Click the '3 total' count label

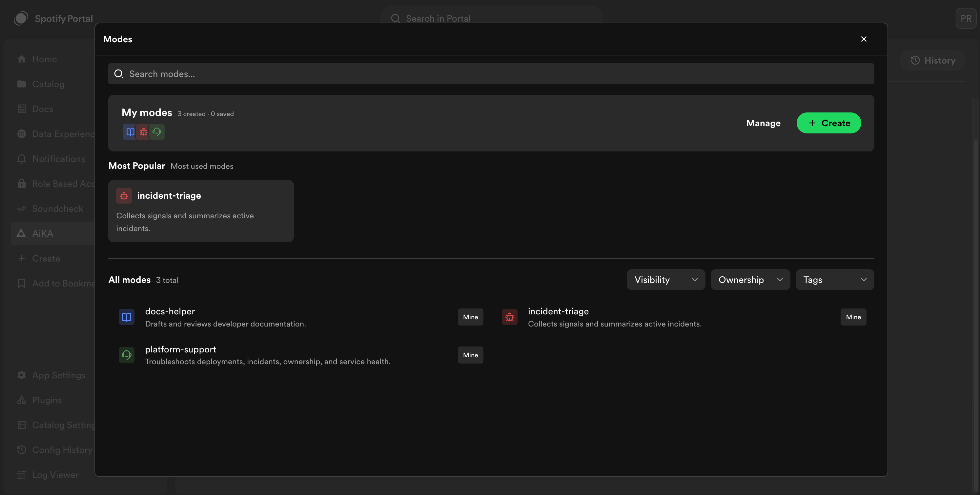click(167, 280)
